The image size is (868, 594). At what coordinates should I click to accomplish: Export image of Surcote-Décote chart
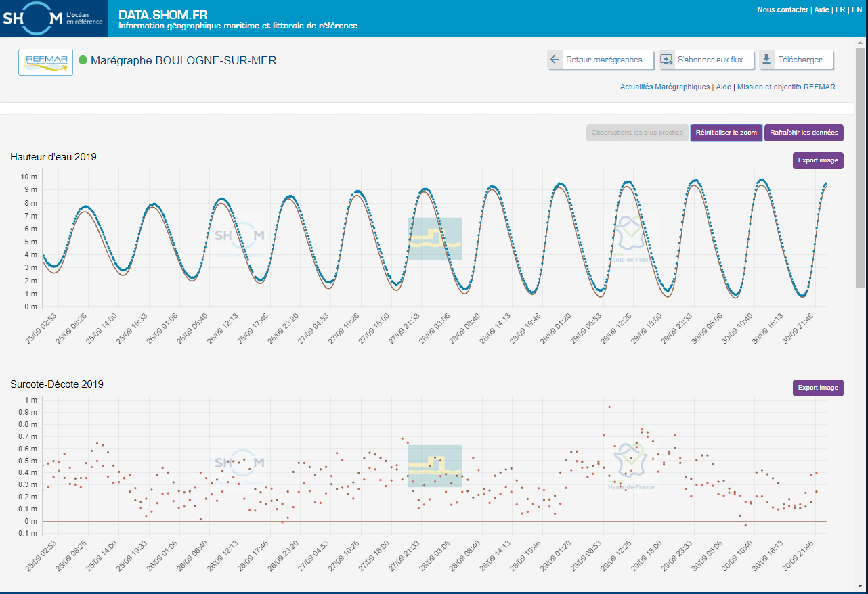(x=818, y=388)
